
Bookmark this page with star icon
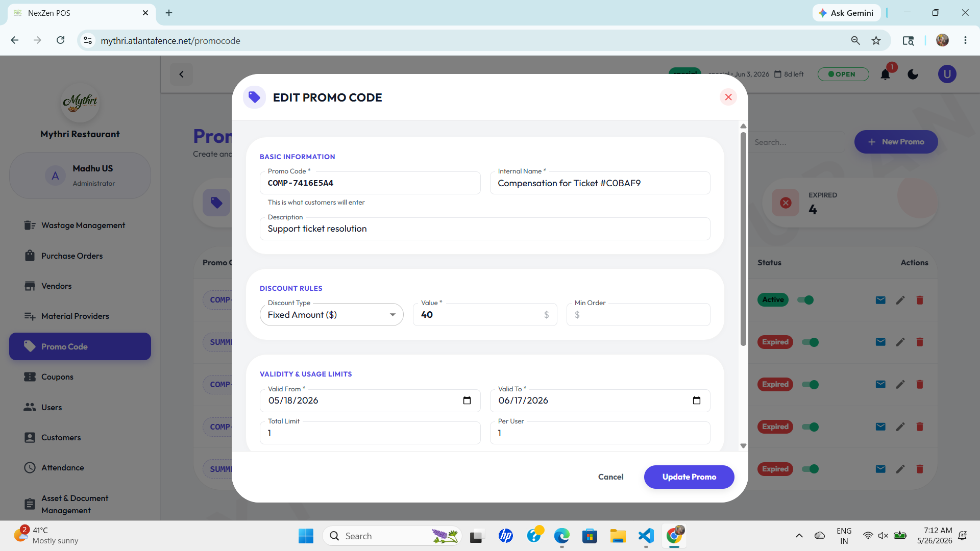tap(876, 40)
